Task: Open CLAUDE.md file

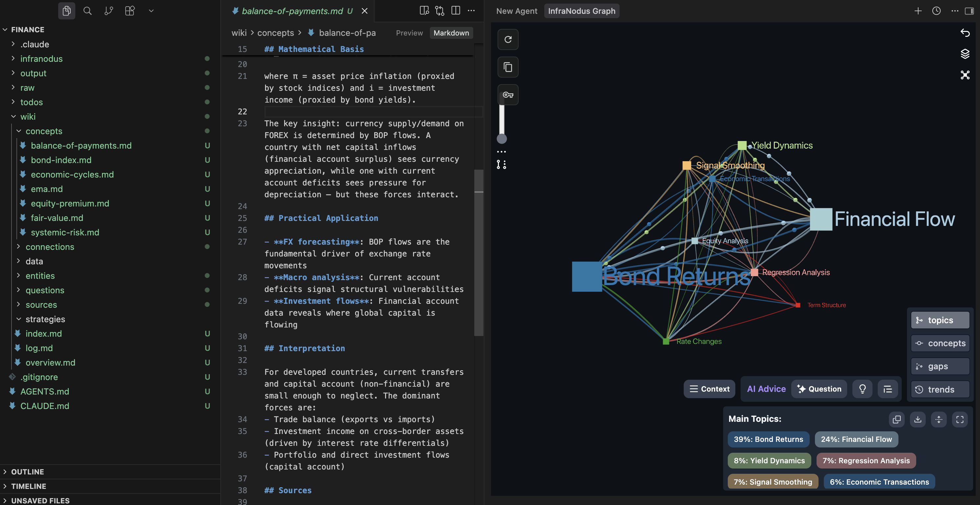Action: tap(110, 406)
